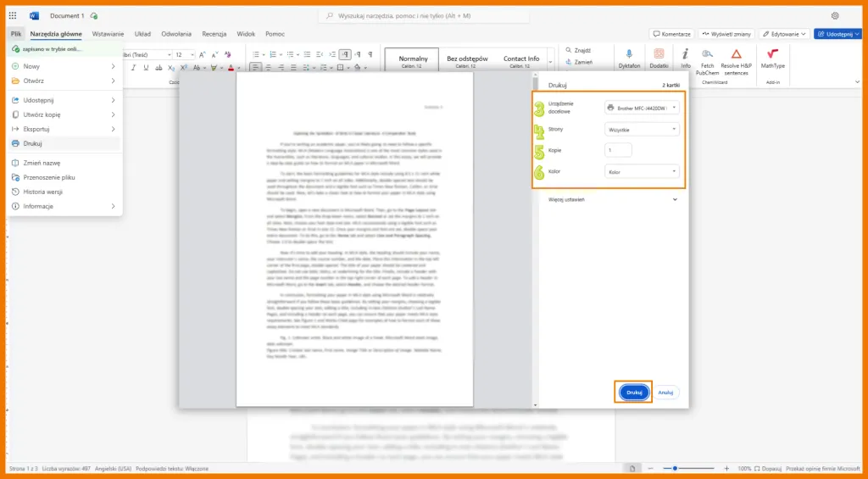The height and width of the screenshot is (479, 868).
Task: Click the Anuluj cancel button
Action: click(665, 393)
